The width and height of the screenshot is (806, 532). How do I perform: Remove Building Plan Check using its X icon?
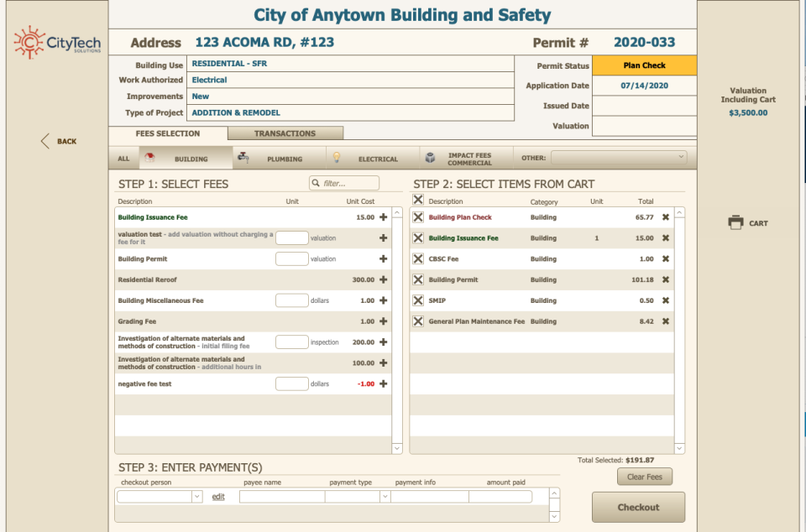click(665, 217)
